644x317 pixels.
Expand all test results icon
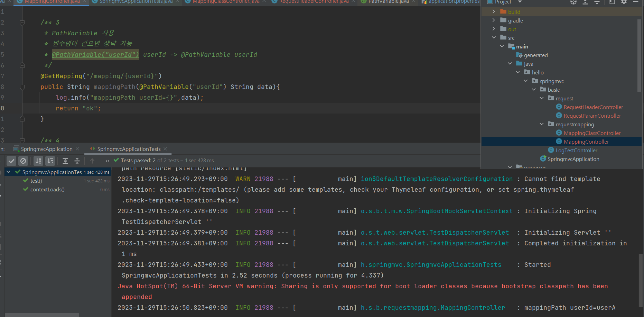pos(65,161)
